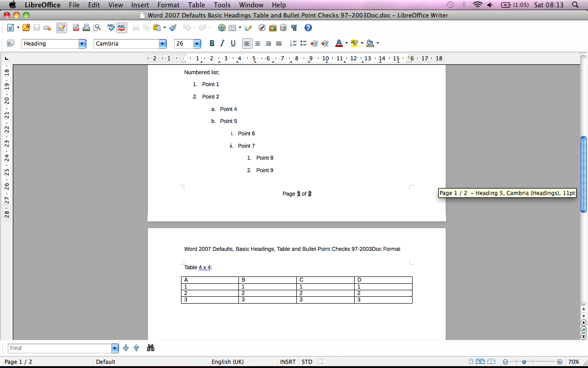Toggle Formatting Marks (pilcrow) display
The image size is (588, 368).
294,28
